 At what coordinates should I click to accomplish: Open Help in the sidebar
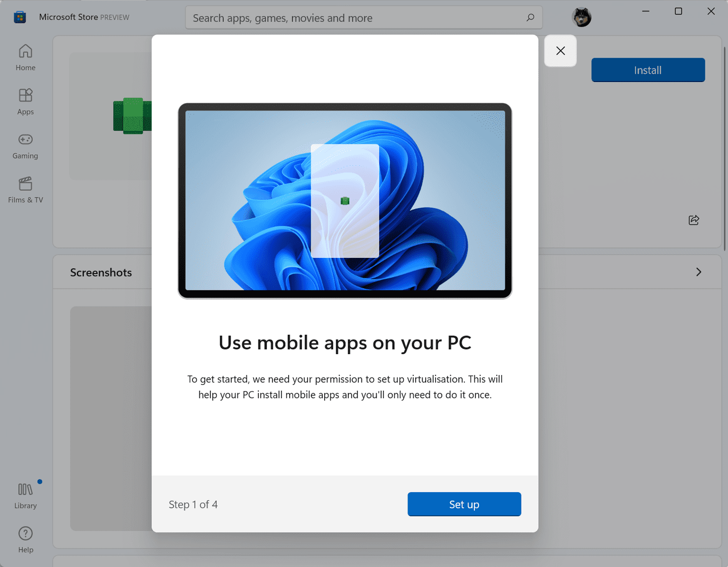pos(25,540)
